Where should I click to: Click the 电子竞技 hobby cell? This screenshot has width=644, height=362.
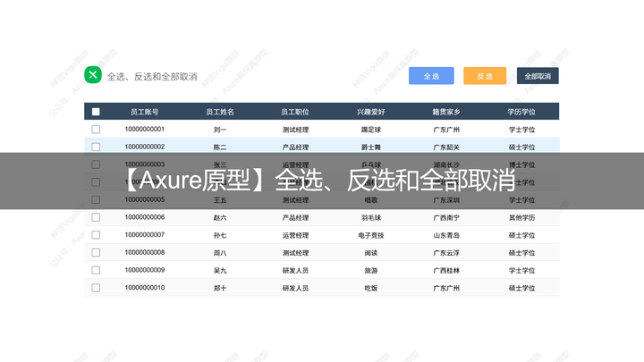click(x=371, y=236)
